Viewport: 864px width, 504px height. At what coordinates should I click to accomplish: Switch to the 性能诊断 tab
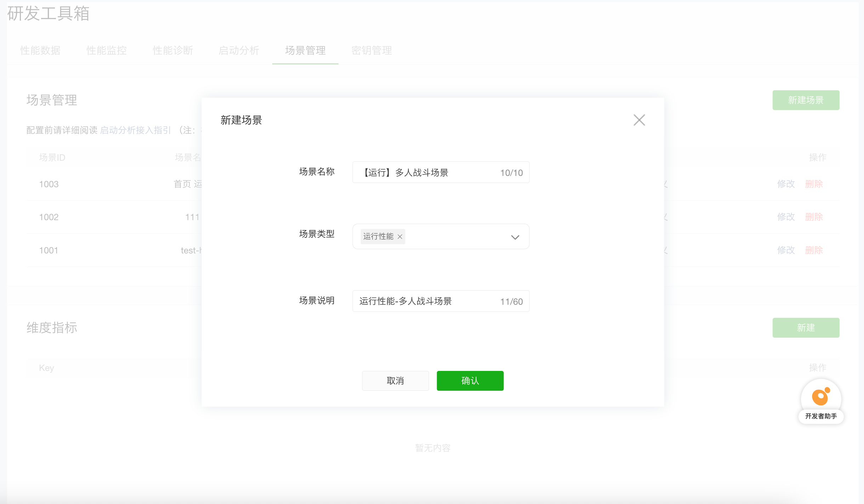(x=173, y=50)
